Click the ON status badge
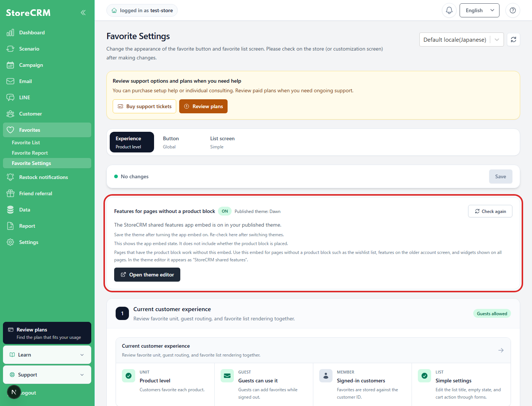Image resolution: width=532 pixels, height=406 pixels. point(225,211)
